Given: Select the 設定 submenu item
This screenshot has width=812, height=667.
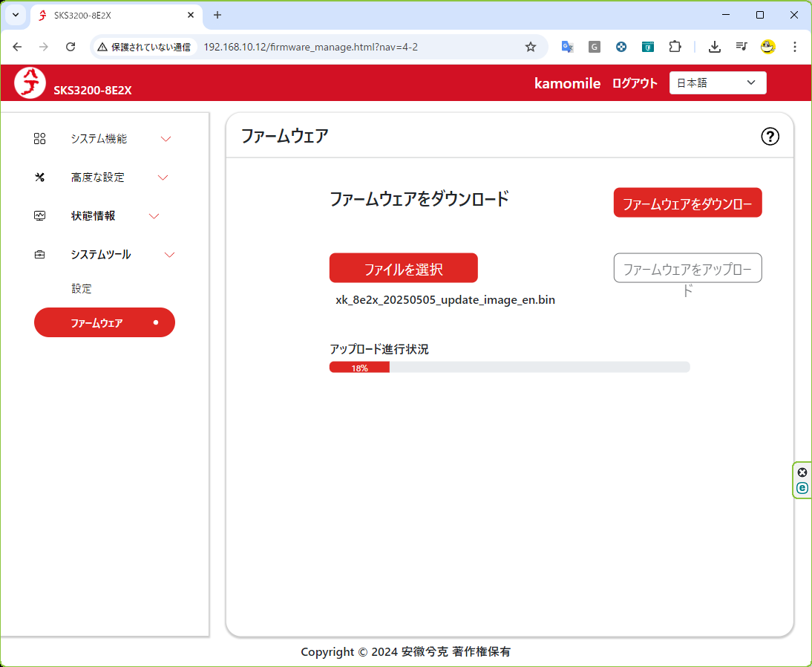Looking at the screenshot, I should (82, 289).
